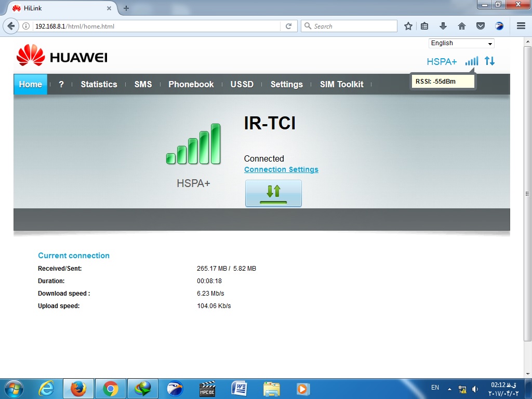
Task: Click the taskbar clock showing 02:12
Action: [x=503, y=389]
